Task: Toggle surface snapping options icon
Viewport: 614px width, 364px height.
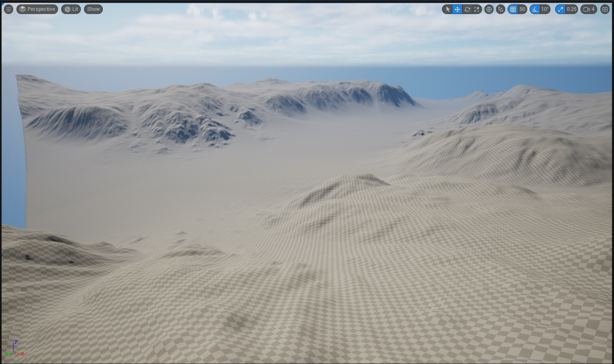Action: coord(500,9)
